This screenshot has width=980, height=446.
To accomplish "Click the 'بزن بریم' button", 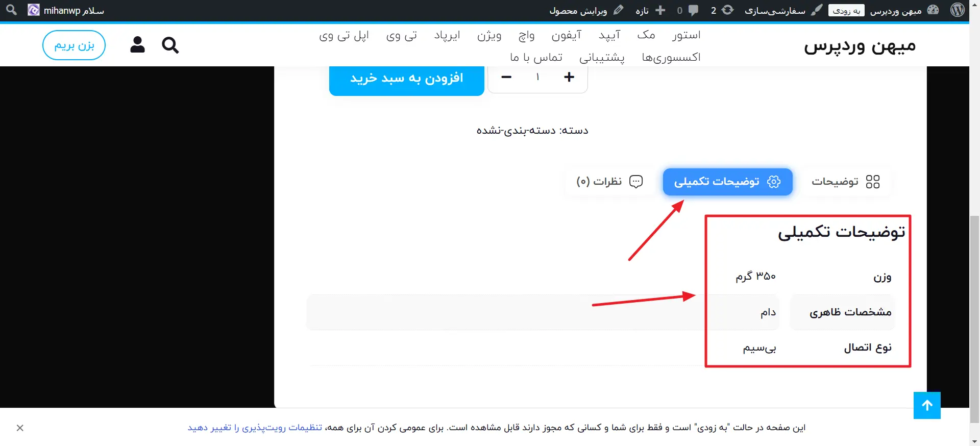I will pos(74,45).
